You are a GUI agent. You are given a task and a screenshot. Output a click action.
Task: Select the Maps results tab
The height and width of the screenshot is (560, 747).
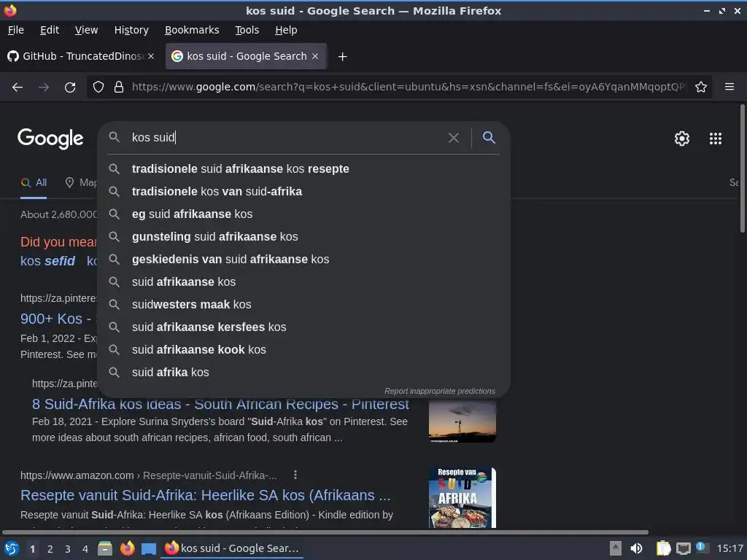coord(81,182)
